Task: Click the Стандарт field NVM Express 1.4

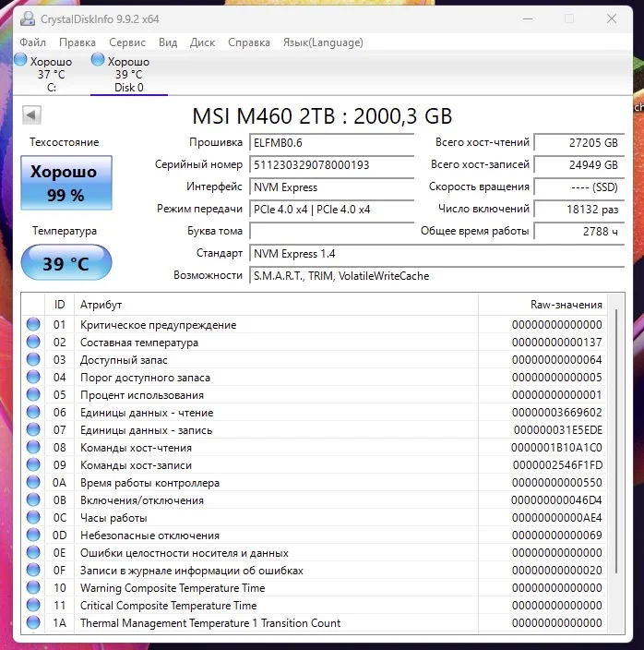Action: tap(437, 253)
